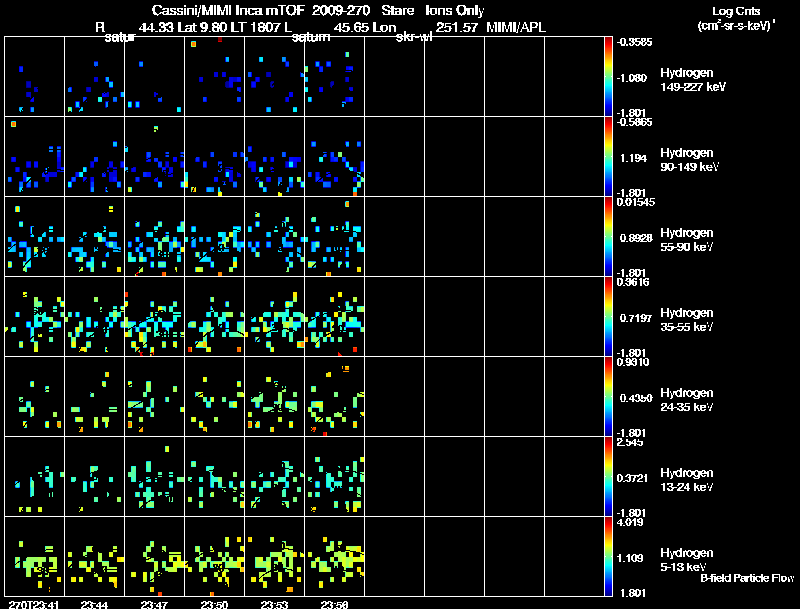Click the 'Ions Only' title text
800x609 pixels.
click(x=455, y=10)
